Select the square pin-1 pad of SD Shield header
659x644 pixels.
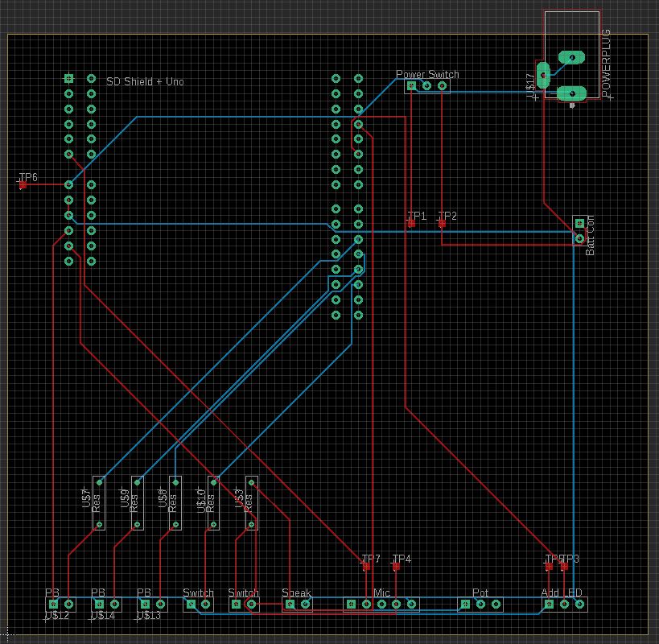pyautogui.click(x=69, y=78)
